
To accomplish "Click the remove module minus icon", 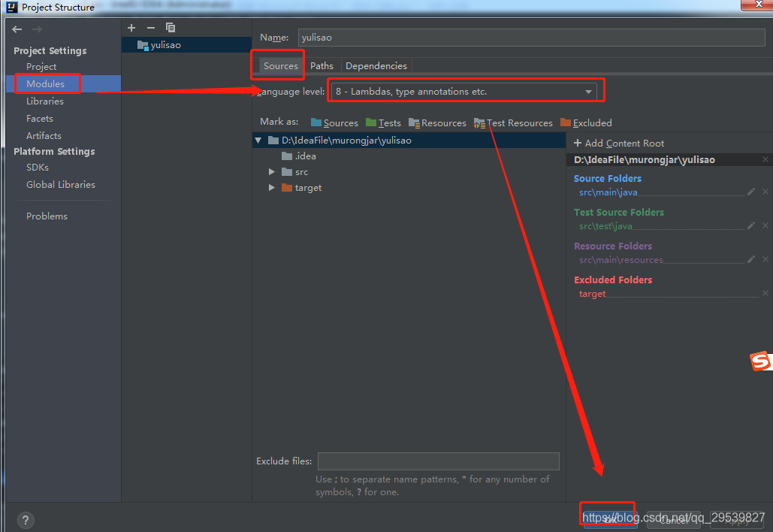I will coord(150,28).
